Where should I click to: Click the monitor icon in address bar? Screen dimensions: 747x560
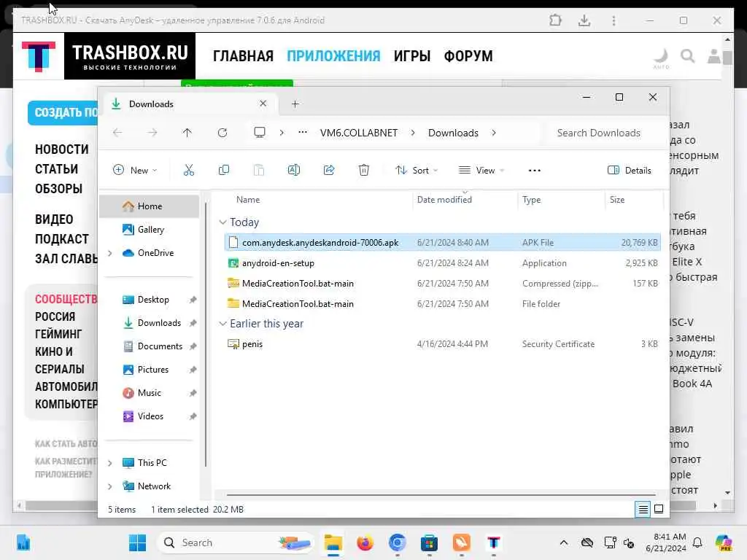tap(260, 133)
